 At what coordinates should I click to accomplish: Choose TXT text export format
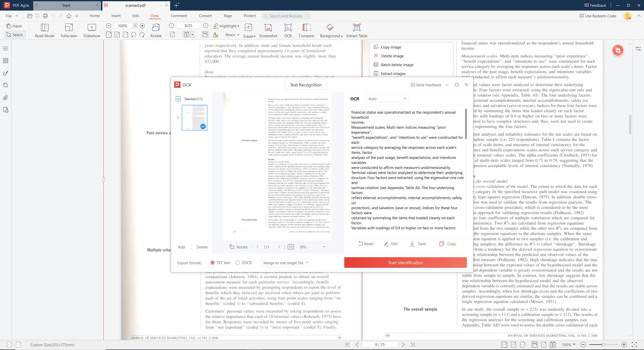click(x=220, y=263)
